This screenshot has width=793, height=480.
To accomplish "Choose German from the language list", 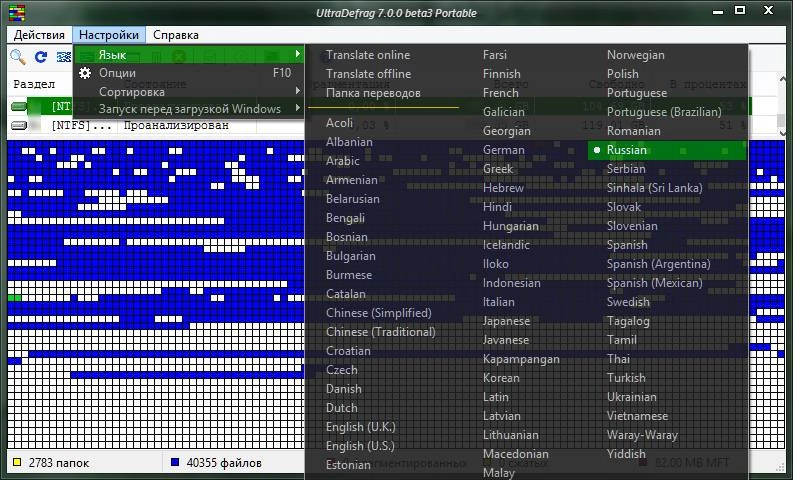I will [504, 150].
